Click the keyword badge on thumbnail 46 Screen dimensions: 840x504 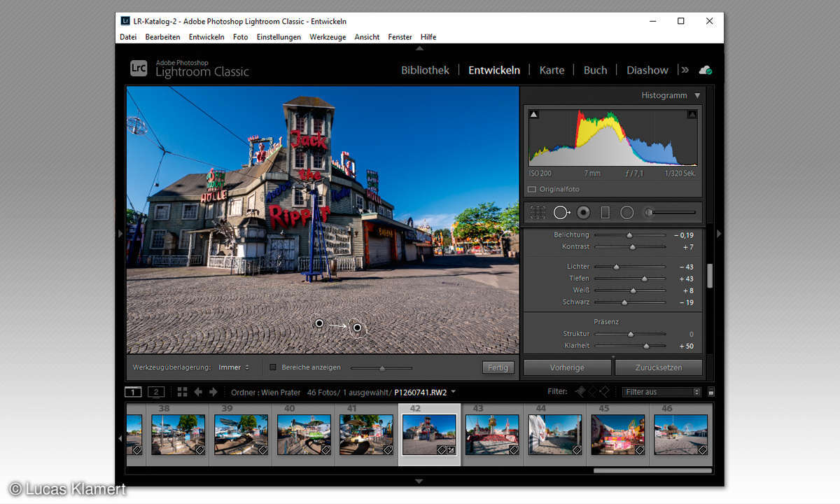[x=702, y=450]
